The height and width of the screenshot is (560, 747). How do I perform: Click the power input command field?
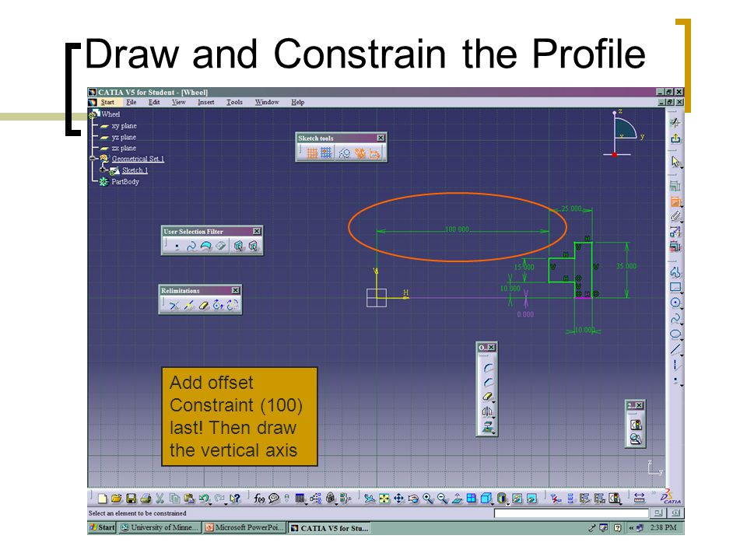(571, 513)
